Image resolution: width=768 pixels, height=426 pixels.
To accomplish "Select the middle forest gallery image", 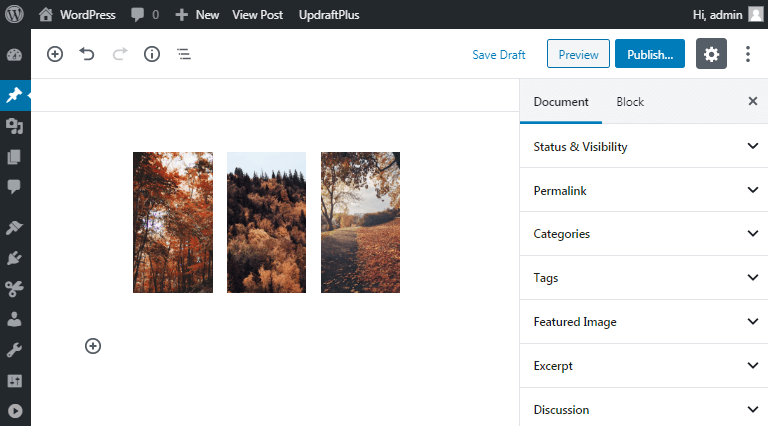I will [x=266, y=222].
